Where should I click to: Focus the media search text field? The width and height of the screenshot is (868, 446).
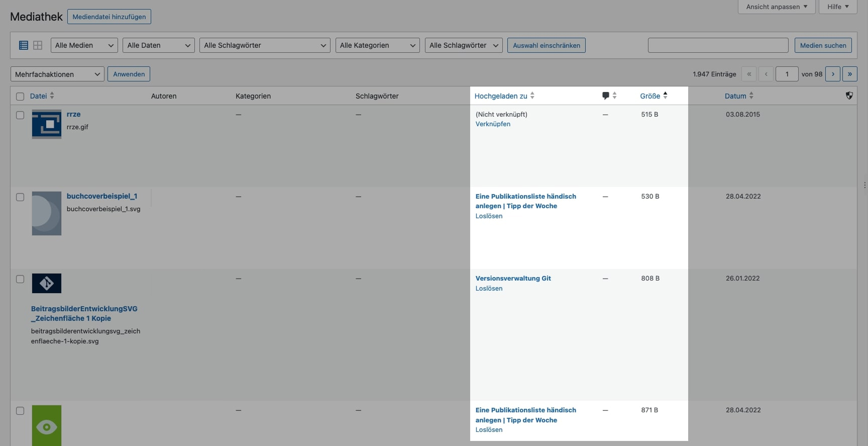[718, 45]
